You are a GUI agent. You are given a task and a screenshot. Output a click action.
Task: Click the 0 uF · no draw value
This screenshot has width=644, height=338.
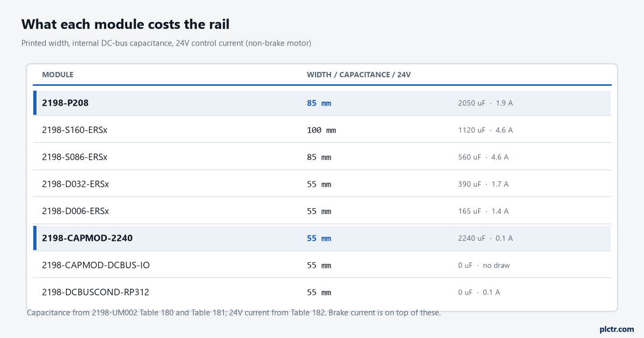(x=484, y=266)
